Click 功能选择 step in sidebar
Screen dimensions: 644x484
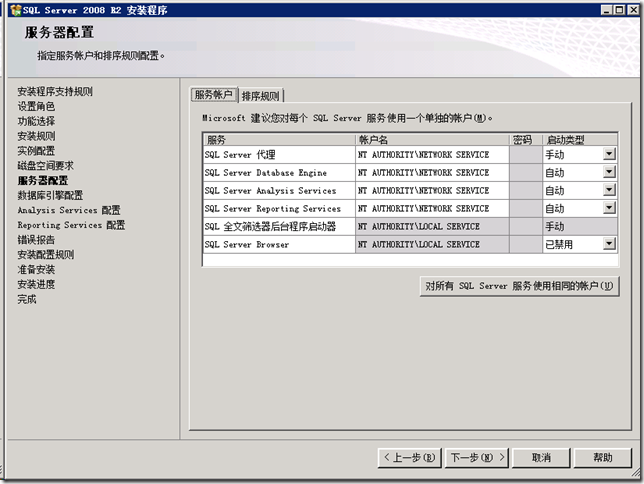click(x=36, y=121)
